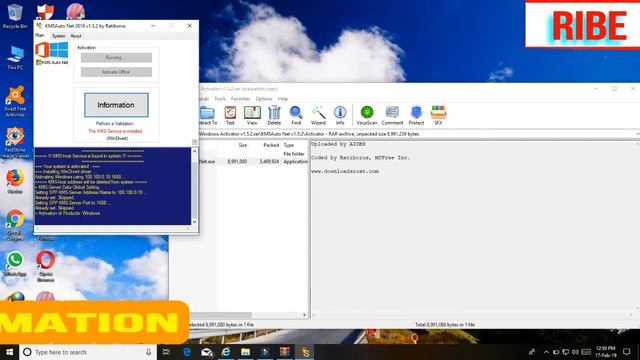640x360 pixels.
Task: Sort by the Size column header
Action: click(x=242, y=145)
